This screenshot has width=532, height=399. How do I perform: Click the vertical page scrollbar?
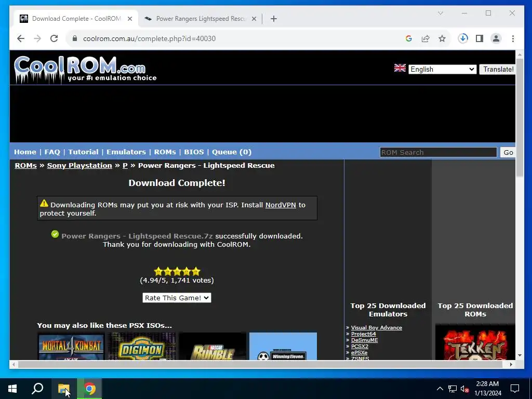(x=520, y=117)
